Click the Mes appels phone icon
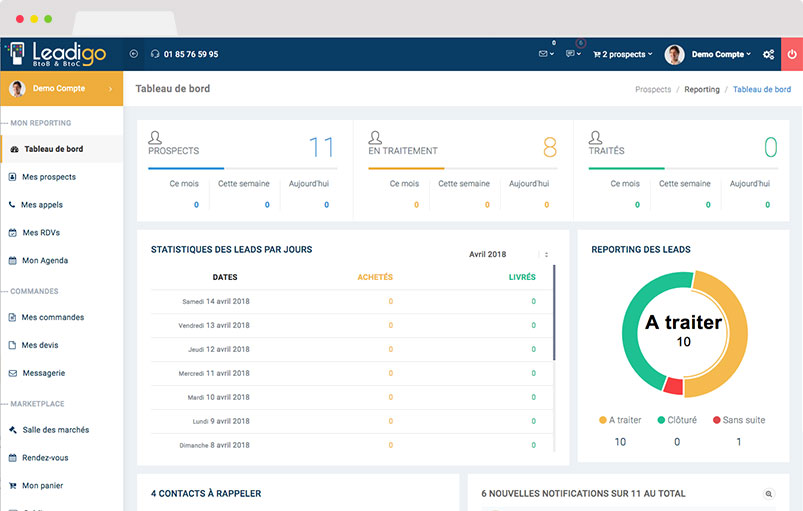This screenshot has height=511, width=803. pos(13,205)
